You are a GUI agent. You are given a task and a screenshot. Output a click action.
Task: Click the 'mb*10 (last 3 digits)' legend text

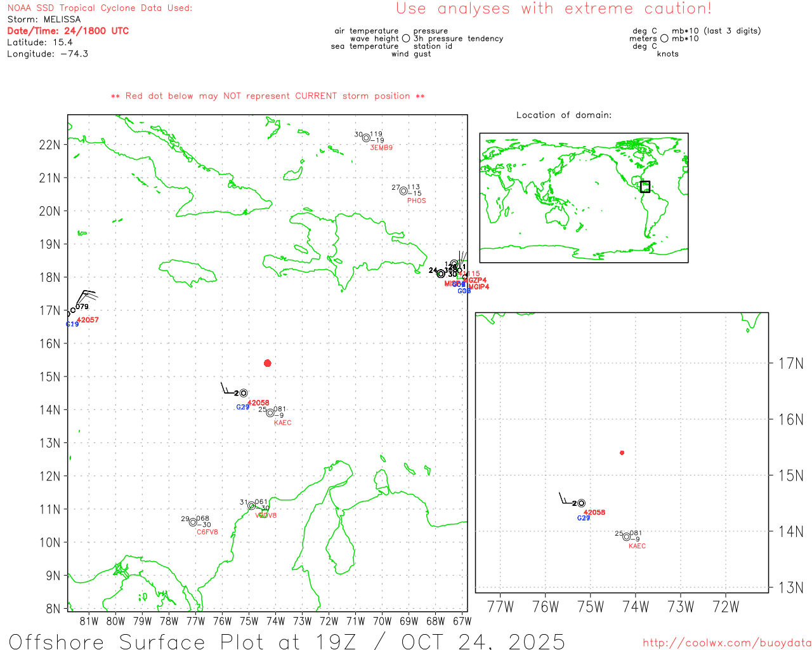click(x=716, y=31)
